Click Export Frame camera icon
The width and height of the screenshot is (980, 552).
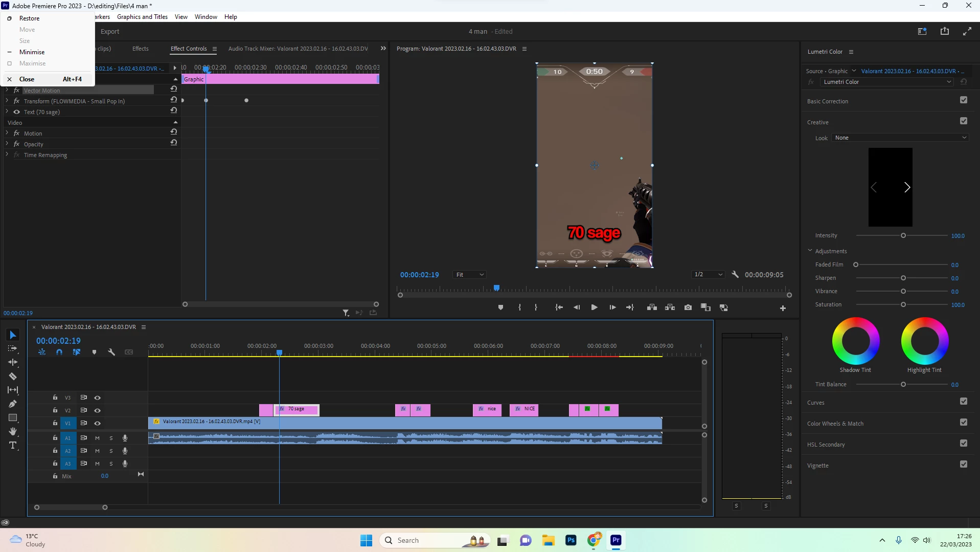pos(688,307)
